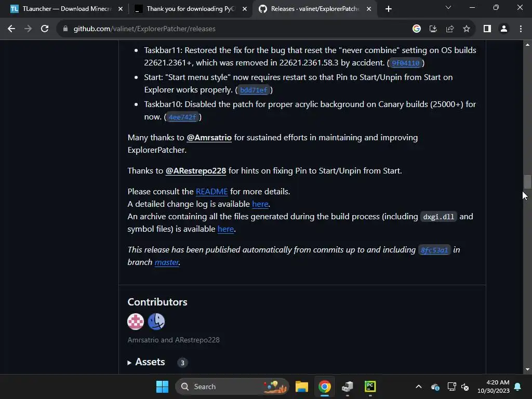The height and width of the screenshot is (399, 532).
Task: Open the network tray icon
Action: click(x=451, y=387)
